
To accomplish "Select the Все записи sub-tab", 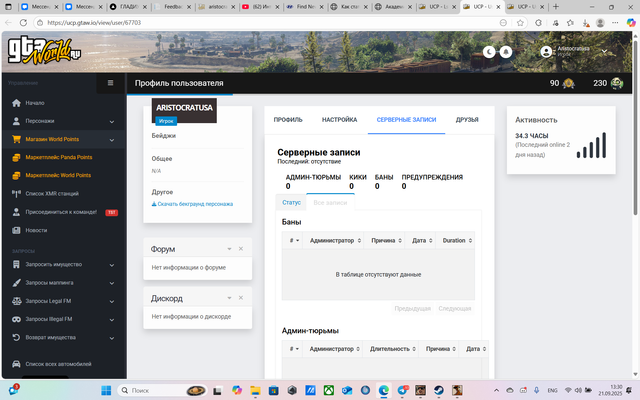I will 330,202.
